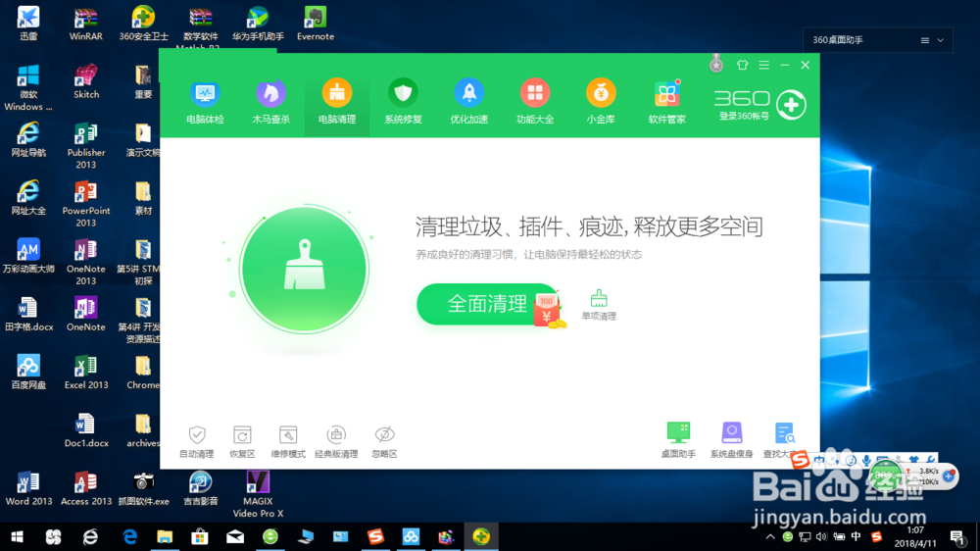This screenshot has height=551, width=980.
Task: Select 网址导航 Internet Explorer shortcut
Action: [x=28, y=140]
